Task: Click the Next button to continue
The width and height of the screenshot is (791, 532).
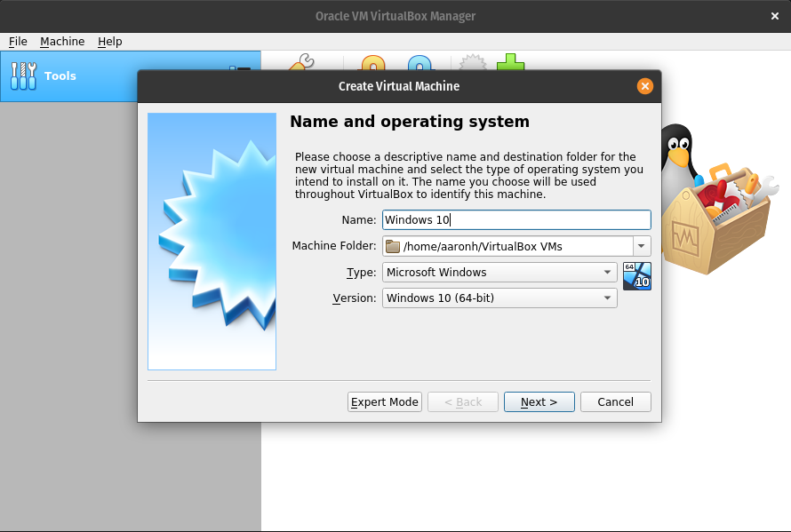Action: coord(539,401)
